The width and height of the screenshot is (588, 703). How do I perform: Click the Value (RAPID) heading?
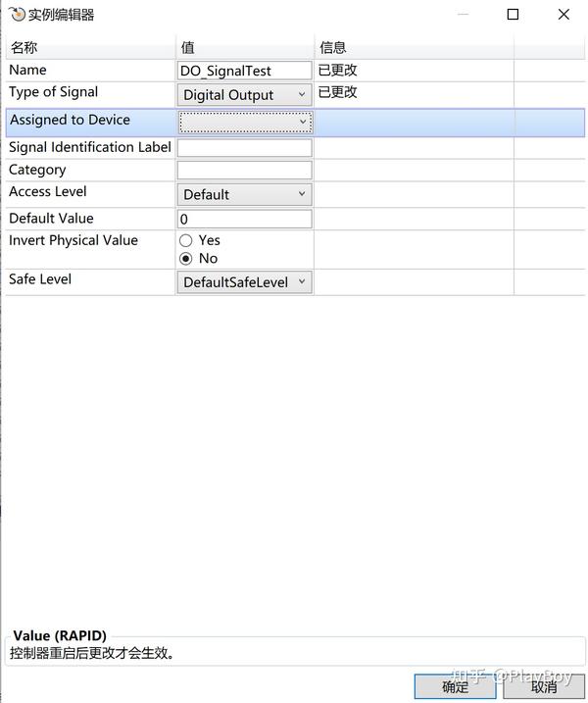coord(60,635)
